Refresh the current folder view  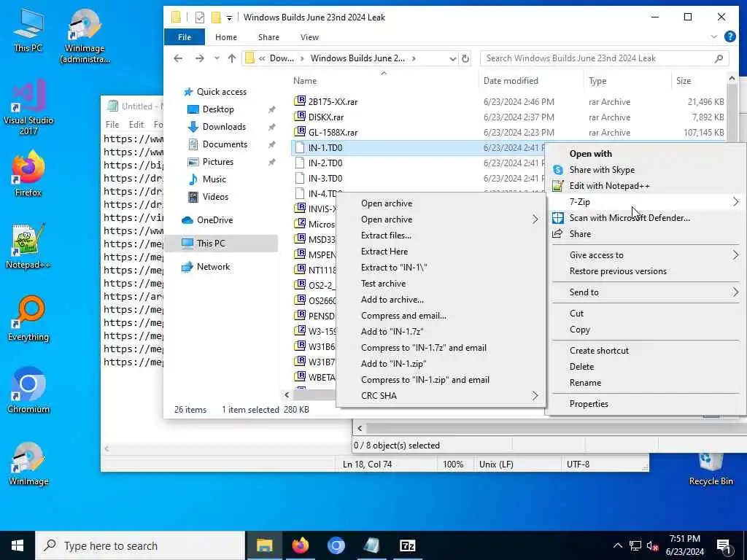(465, 58)
